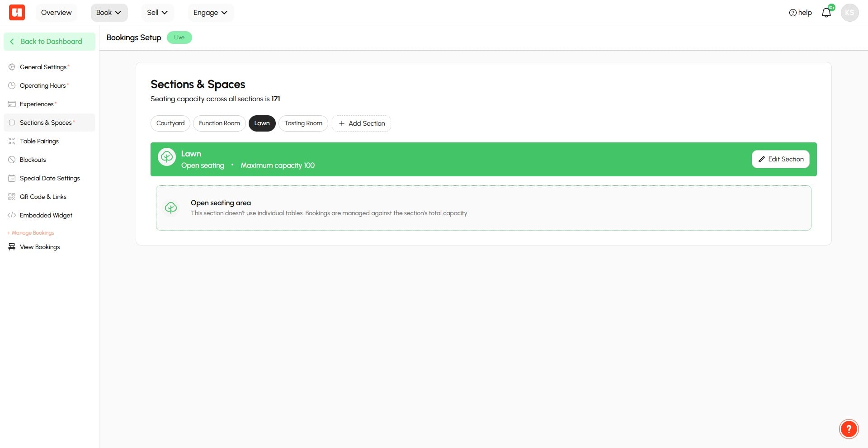The image size is (868, 448).
Task: Click the Edit Section button
Action: (781, 159)
